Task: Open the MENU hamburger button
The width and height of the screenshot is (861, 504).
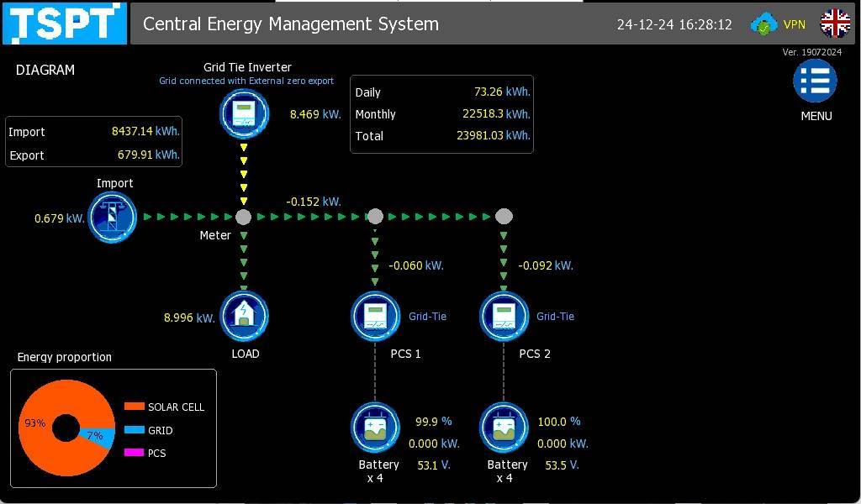Action: click(816, 81)
